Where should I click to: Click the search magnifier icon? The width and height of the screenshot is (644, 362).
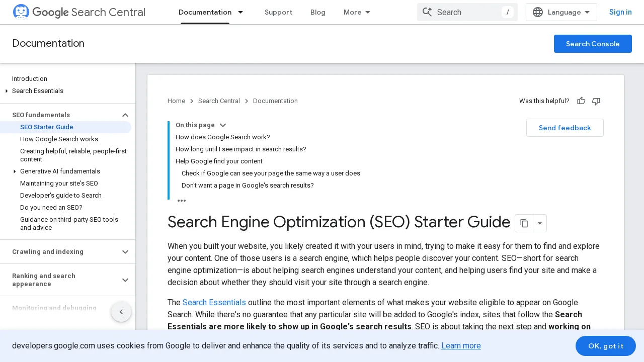pos(427,12)
